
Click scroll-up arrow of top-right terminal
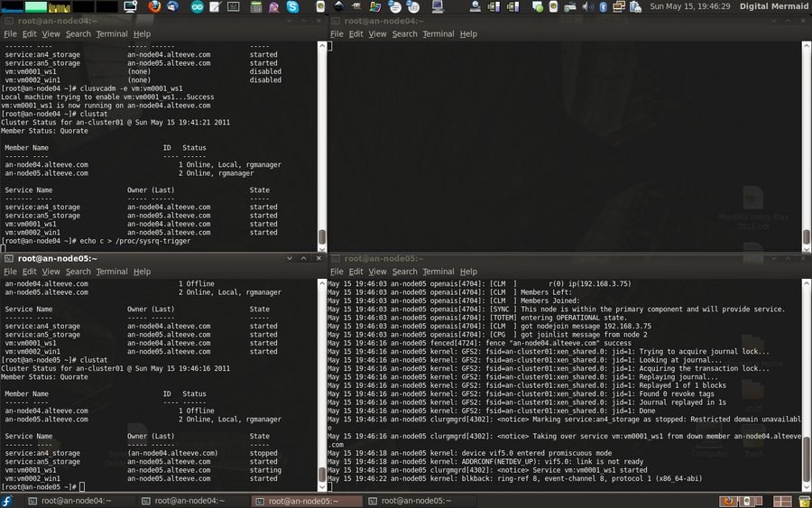coord(807,46)
